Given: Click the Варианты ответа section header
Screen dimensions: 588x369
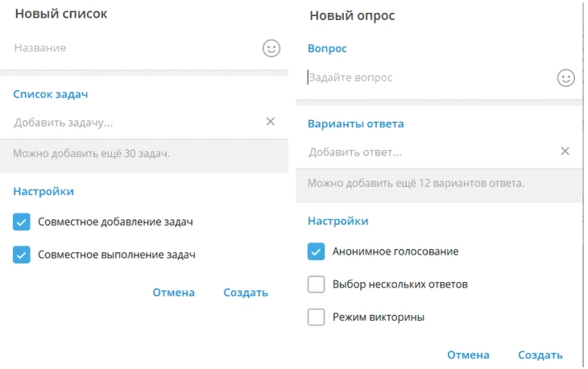Looking at the screenshot, I should point(355,124).
